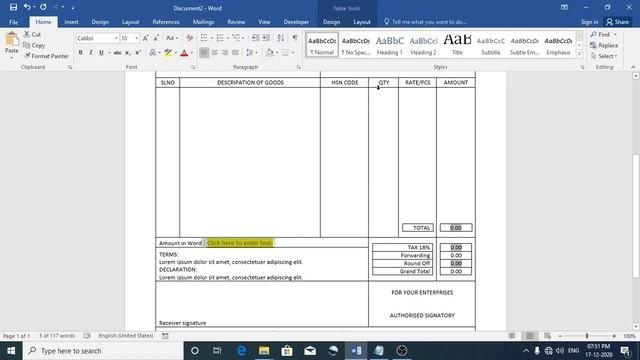The height and width of the screenshot is (360, 640).
Task: Center align the paragraph
Action: click(x=214, y=53)
